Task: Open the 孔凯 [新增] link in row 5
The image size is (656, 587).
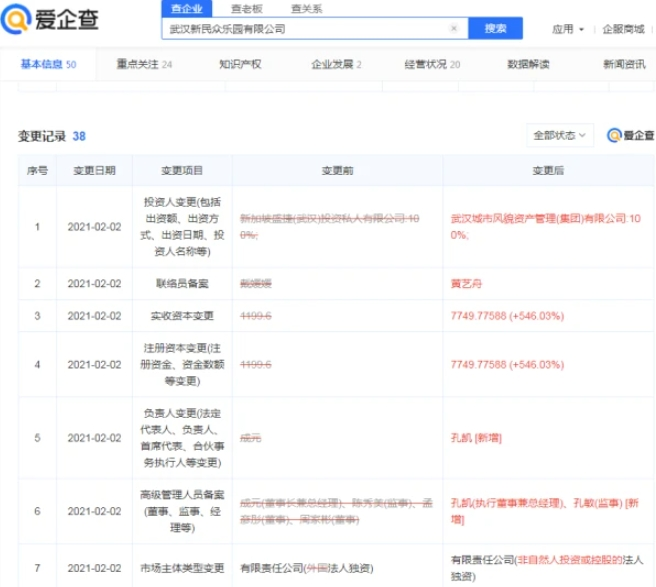Action: coord(476,438)
